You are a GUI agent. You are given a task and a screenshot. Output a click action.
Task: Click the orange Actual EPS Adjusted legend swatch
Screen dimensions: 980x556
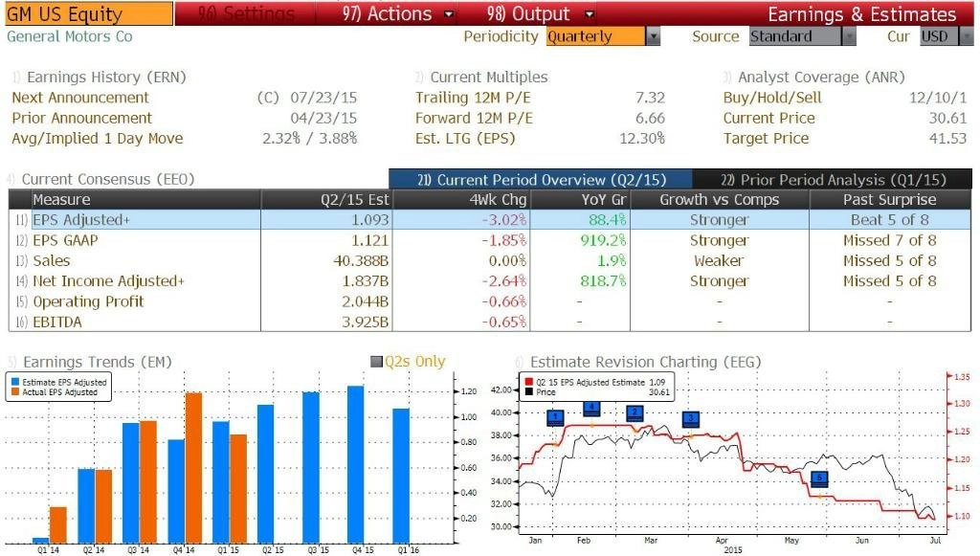coord(15,392)
